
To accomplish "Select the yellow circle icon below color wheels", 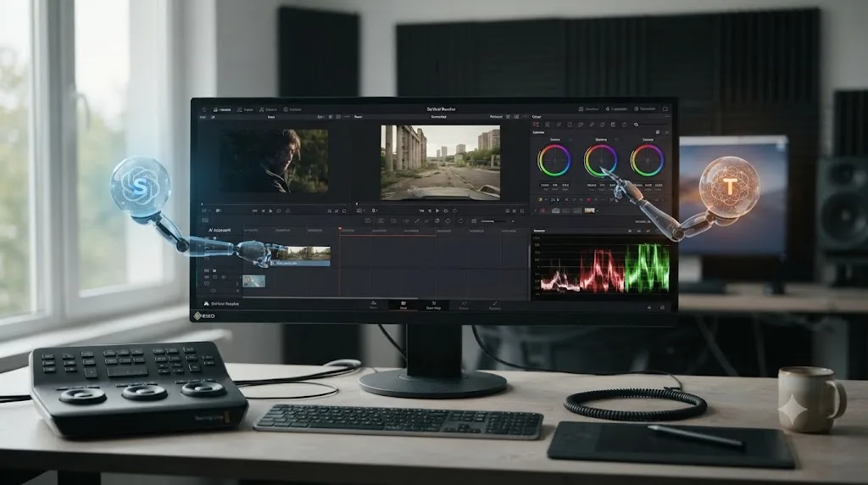I will pyautogui.click(x=540, y=200).
